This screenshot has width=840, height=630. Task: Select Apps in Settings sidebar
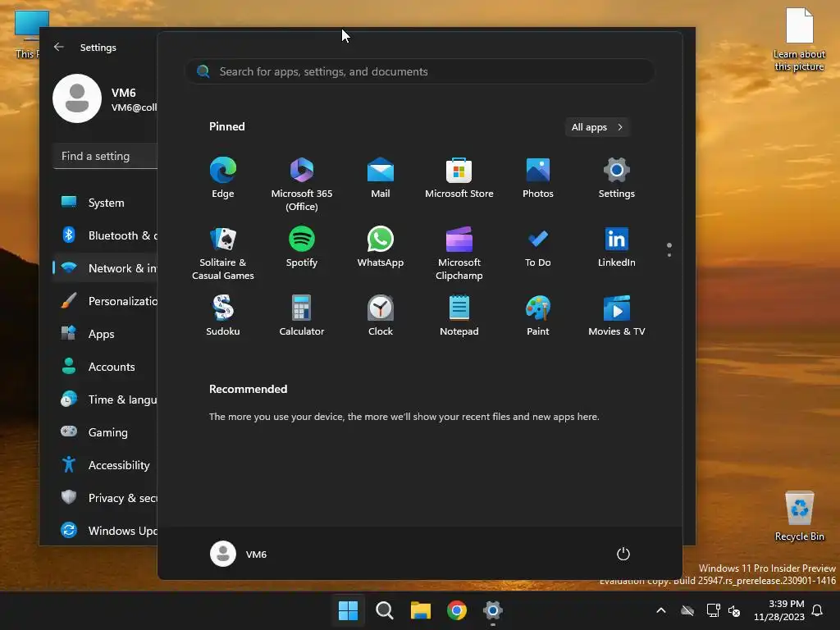[x=105, y=334]
